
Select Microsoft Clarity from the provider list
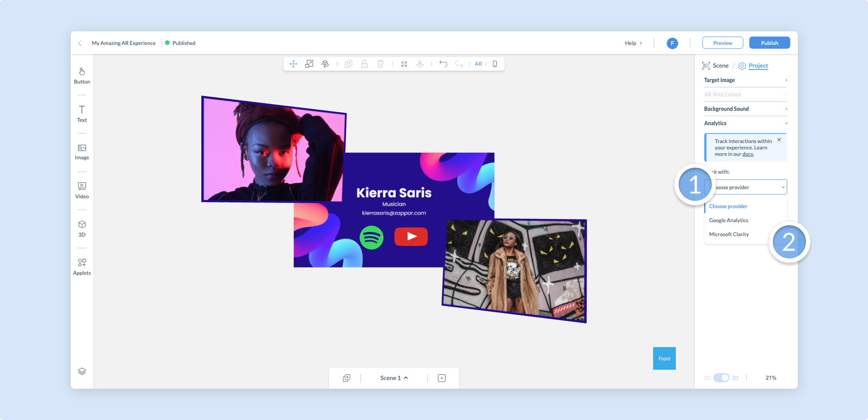729,234
